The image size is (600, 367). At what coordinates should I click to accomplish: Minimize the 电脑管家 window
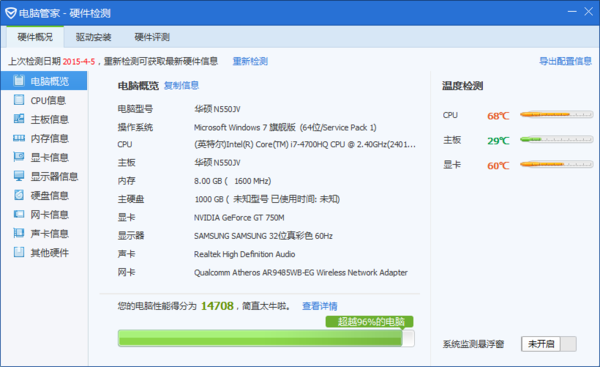tap(572, 12)
